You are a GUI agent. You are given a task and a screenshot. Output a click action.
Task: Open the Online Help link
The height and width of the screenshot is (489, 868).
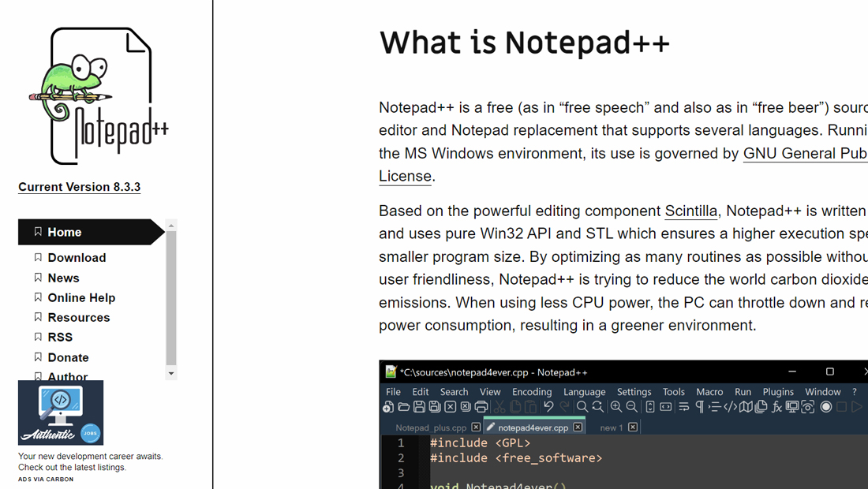click(x=81, y=297)
